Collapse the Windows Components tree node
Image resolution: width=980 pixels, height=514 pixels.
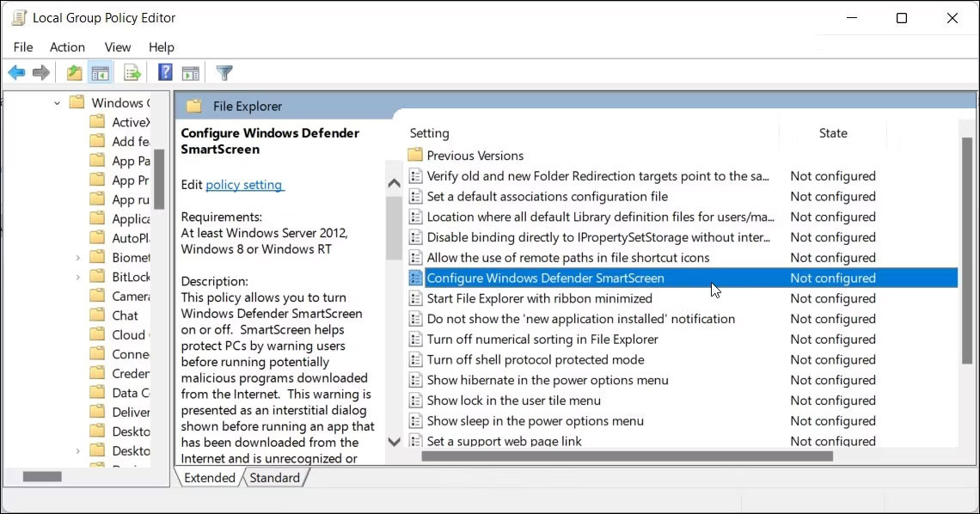point(57,101)
